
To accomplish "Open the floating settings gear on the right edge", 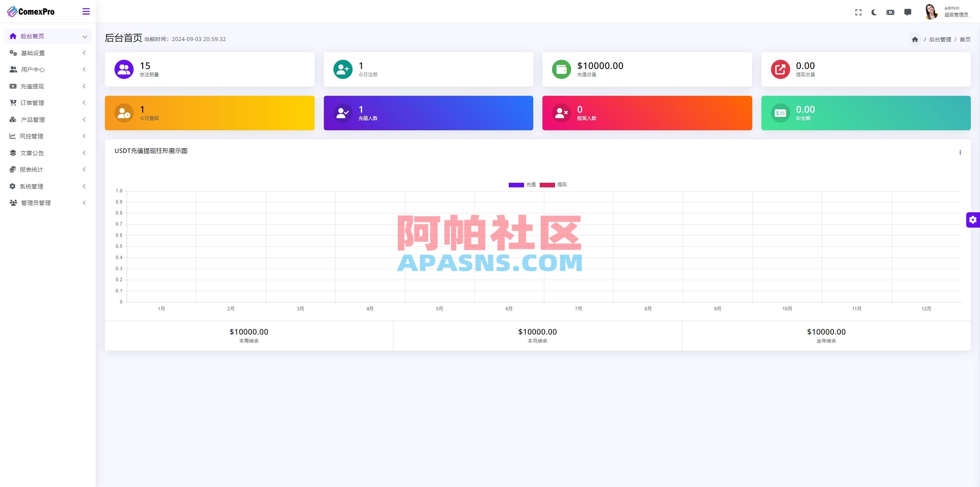I will 973,220.
